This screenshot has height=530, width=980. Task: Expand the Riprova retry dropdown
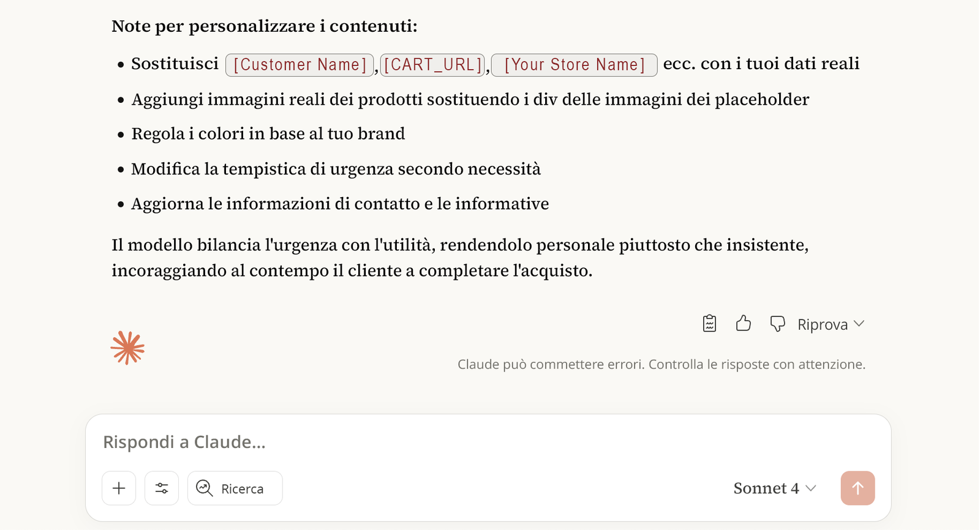(x=831, y=324)
